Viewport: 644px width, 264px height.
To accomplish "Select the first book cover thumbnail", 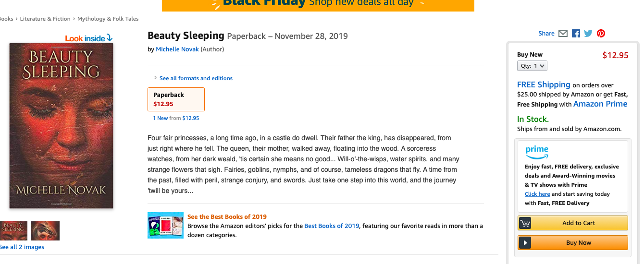I will [x=13, y=230].
